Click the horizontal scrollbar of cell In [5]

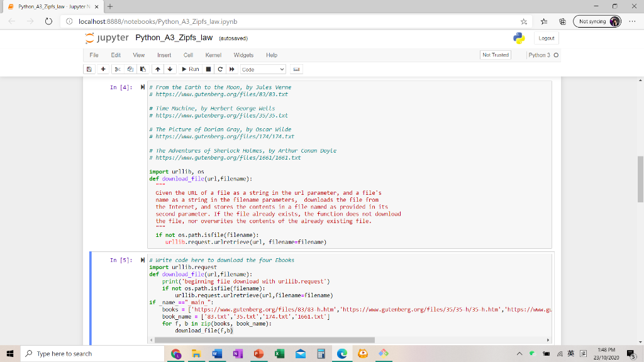pos(265,340)
